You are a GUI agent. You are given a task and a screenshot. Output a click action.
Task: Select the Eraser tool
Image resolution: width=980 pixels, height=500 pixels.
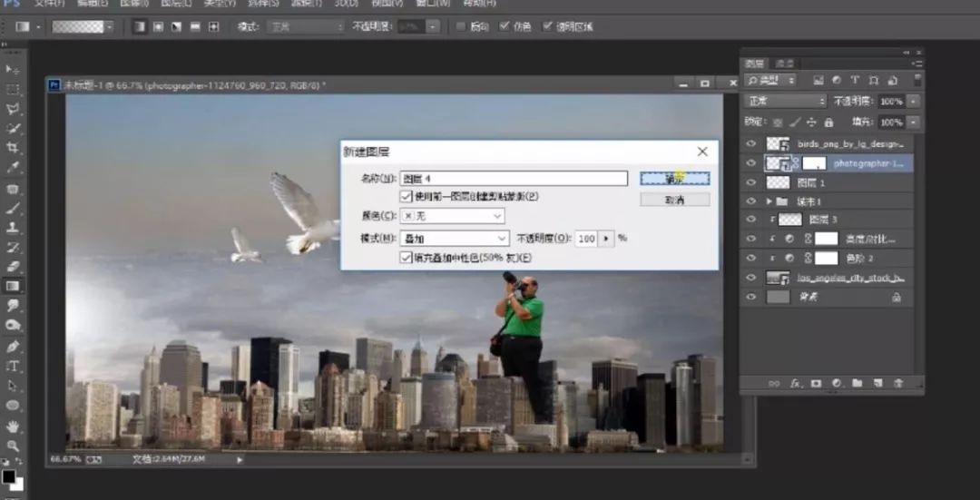point(12,267)
